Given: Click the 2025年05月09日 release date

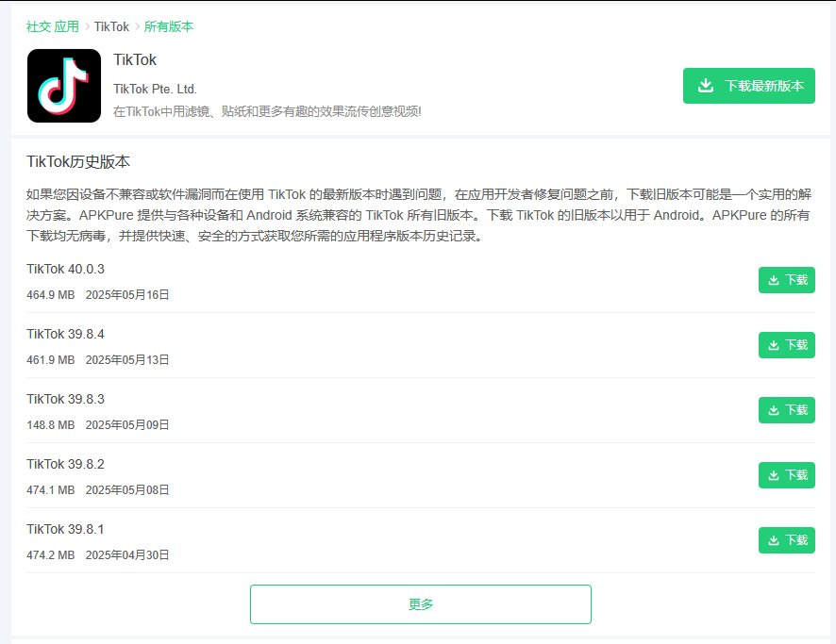Looking at the screenshot, I should coord(127,424).
